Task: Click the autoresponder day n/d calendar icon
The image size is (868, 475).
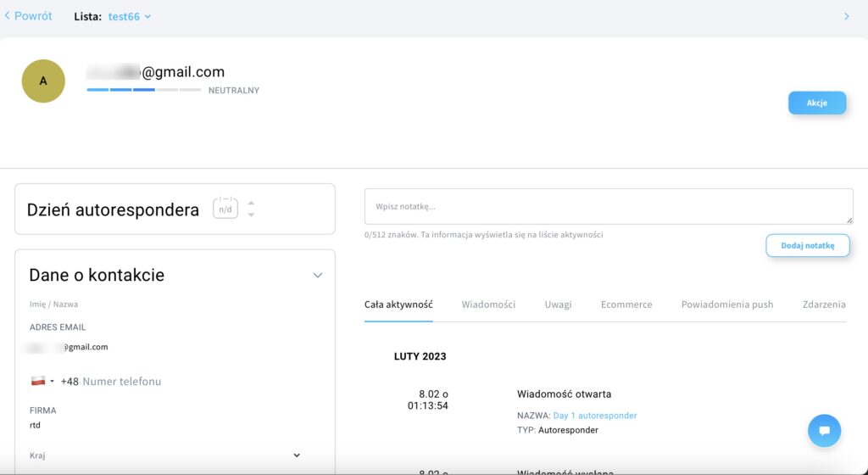Action: point(225,209)
